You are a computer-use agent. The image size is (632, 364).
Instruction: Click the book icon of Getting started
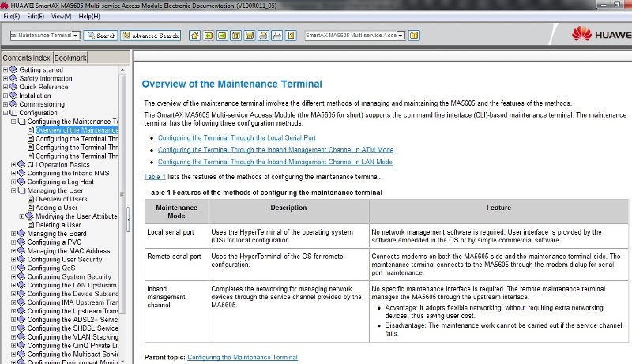(x=13, y=69)
